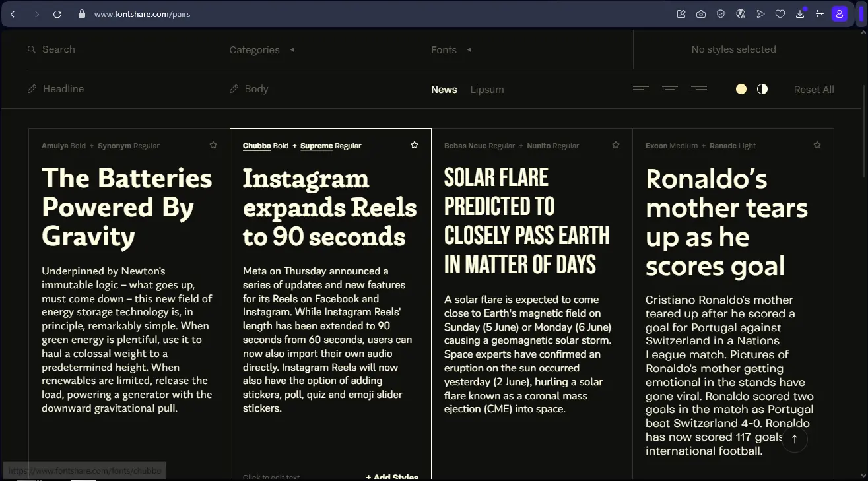Click the browser forward arrow
Screen dimensions: 868x481
click(36, 14)
